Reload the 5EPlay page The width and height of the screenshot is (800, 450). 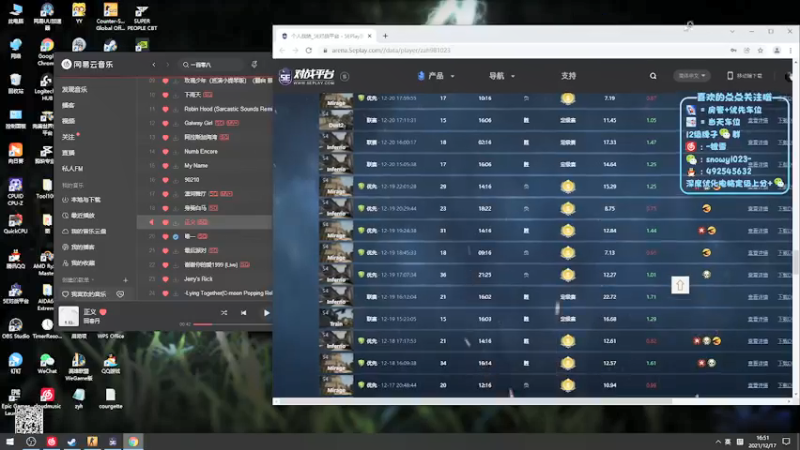click(x=309, y=50)
